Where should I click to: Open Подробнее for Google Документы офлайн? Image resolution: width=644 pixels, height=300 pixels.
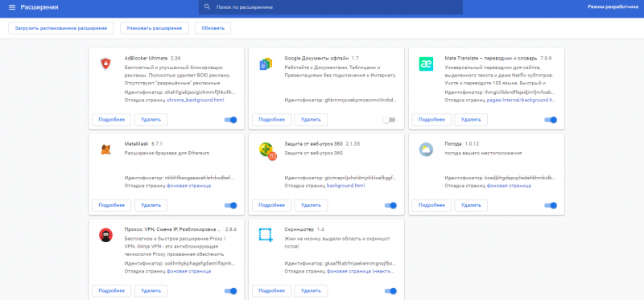click(x=271, y=120)
